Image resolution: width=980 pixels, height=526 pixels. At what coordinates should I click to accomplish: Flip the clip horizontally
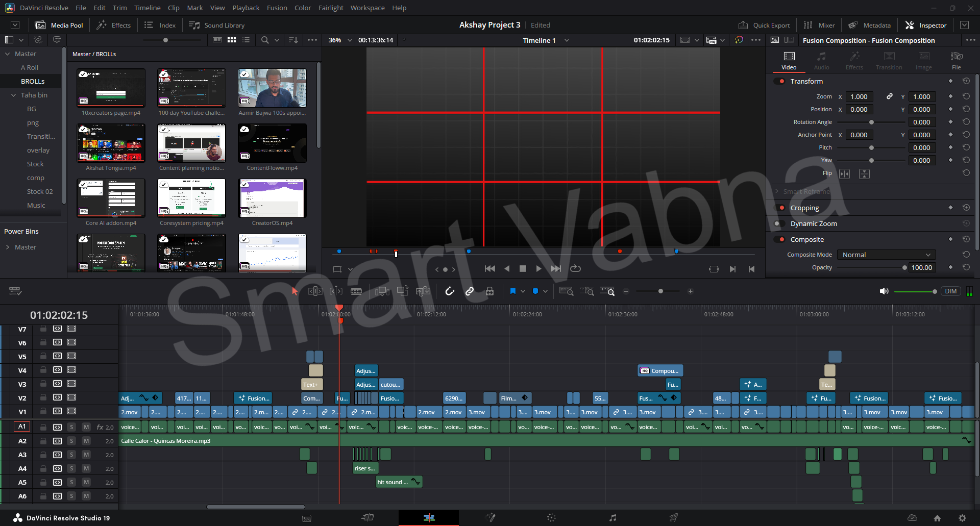[x=845, y=174]
